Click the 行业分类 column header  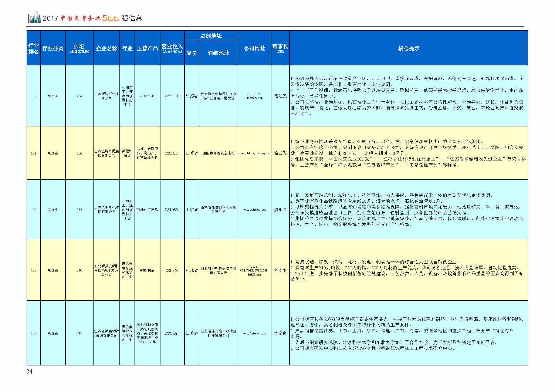tap(53, 49)
